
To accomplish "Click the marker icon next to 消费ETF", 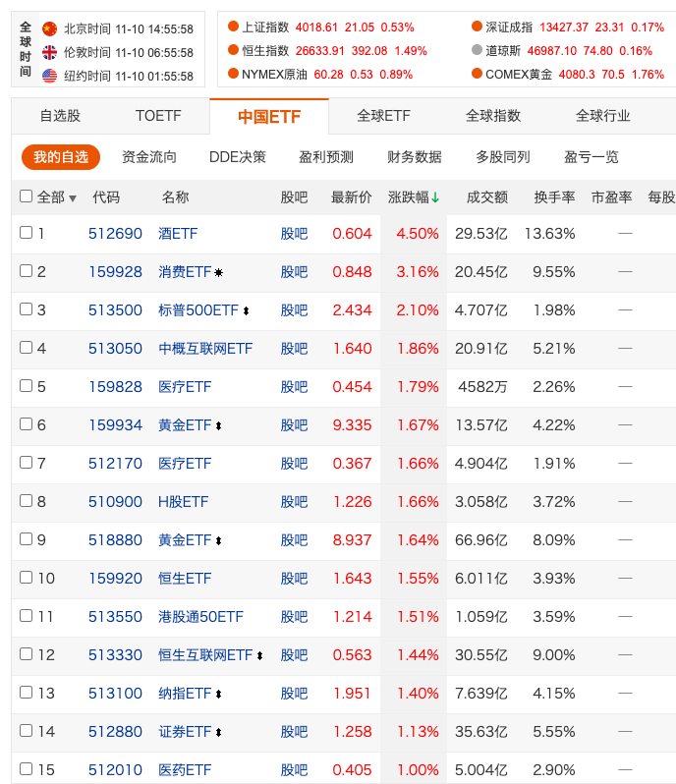I will point(218,272).
